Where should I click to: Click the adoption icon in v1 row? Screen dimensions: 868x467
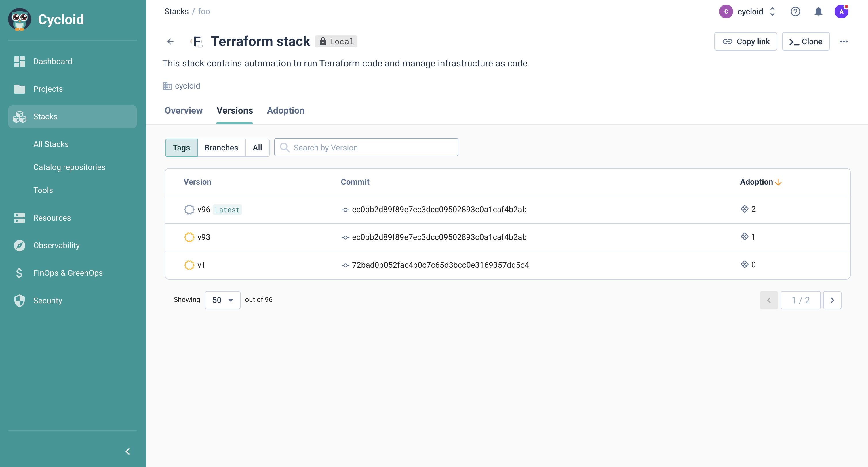coord(745,264)
